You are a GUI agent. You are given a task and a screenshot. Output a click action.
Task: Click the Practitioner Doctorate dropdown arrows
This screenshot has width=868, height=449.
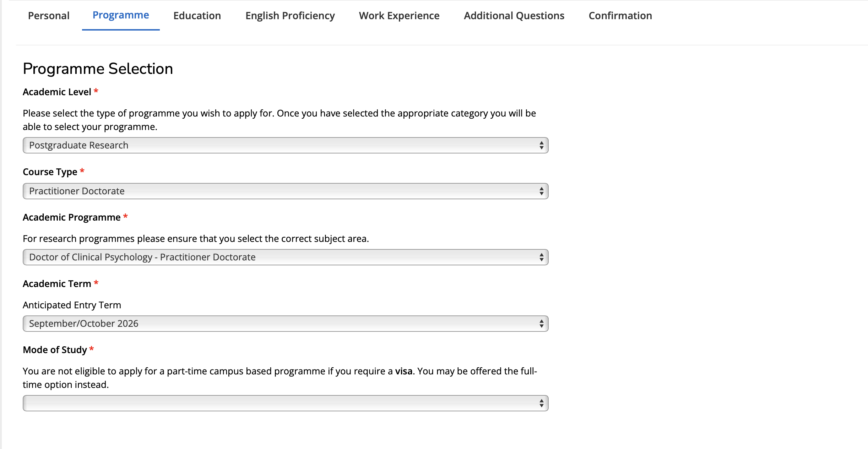click(x=541, y=191)
